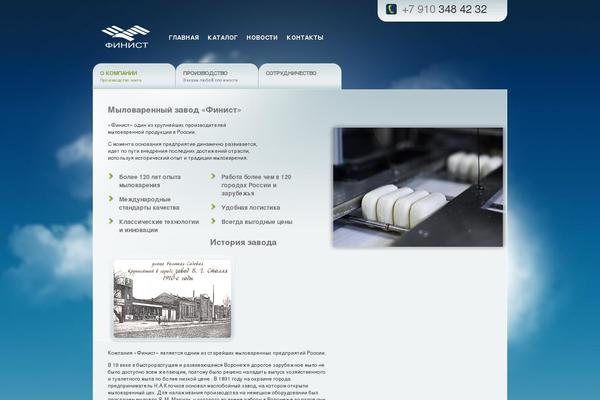This screenshot has height=400, width=600.
Task: Click the Финист logo
Action: 126,37
